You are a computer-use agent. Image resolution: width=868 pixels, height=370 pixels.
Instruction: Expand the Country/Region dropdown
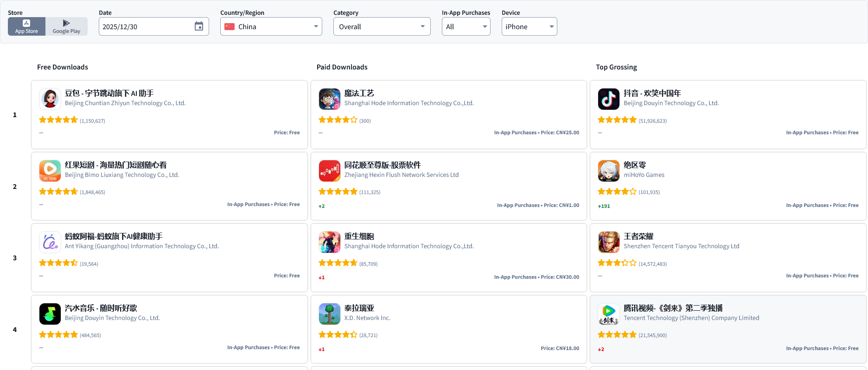pos(271,26)
